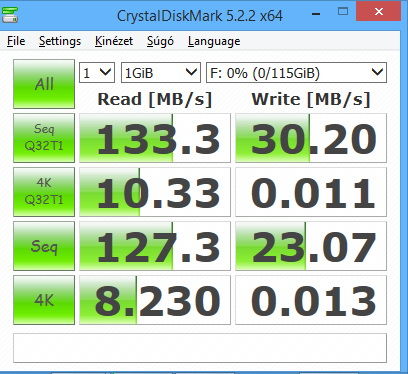
Task: Start the Seq Q32T1 test
Action: coord(44,138)
